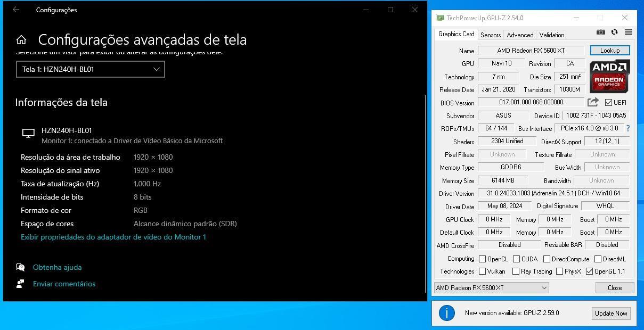The width and height of the screenshot is (644, 330).
Task: Click the GPU-Z Close button
Action: point(615,288)
